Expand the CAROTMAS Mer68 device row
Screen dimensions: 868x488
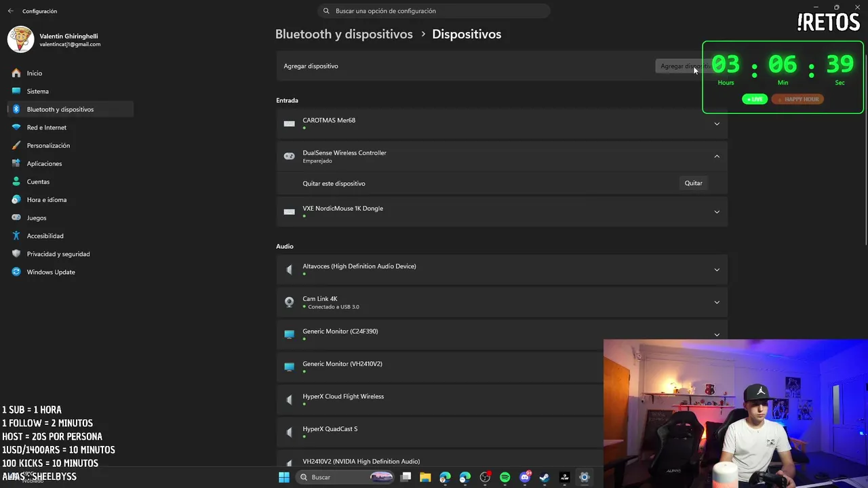502,123
